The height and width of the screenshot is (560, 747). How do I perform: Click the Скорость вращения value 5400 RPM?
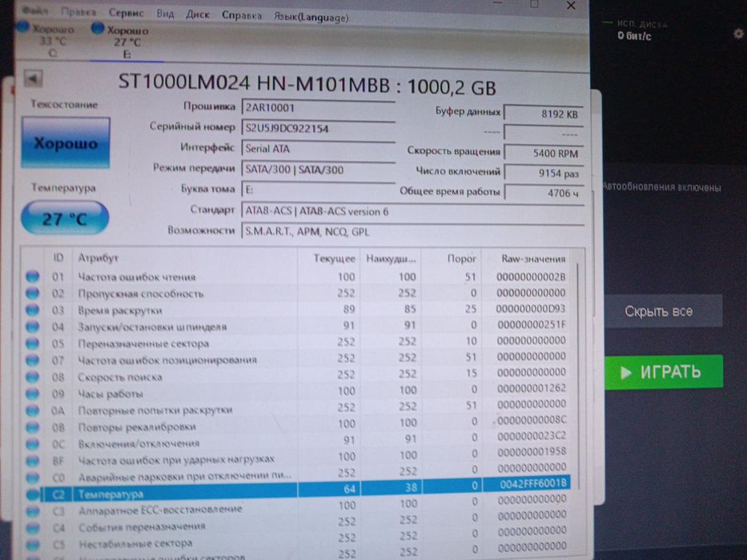[544, 154]
